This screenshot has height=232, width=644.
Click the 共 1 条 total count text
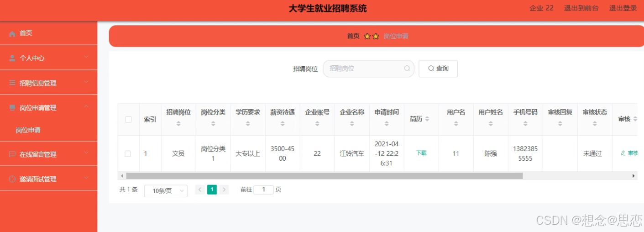point(129,190)
